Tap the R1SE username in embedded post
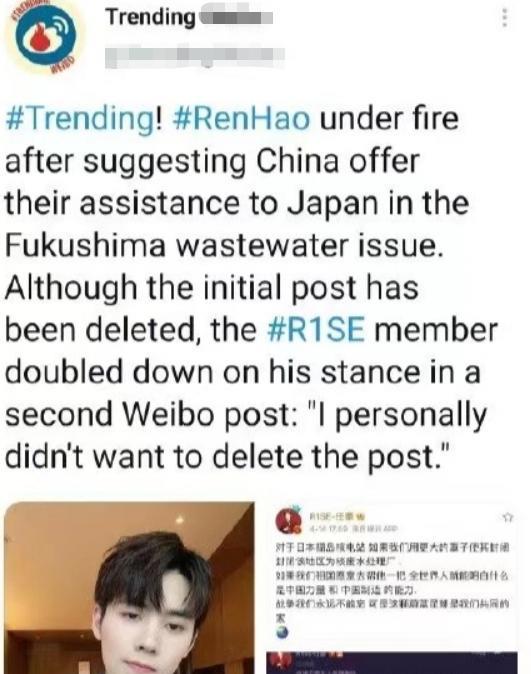Screen dimensions: 531x674 (x=332, y=516)
